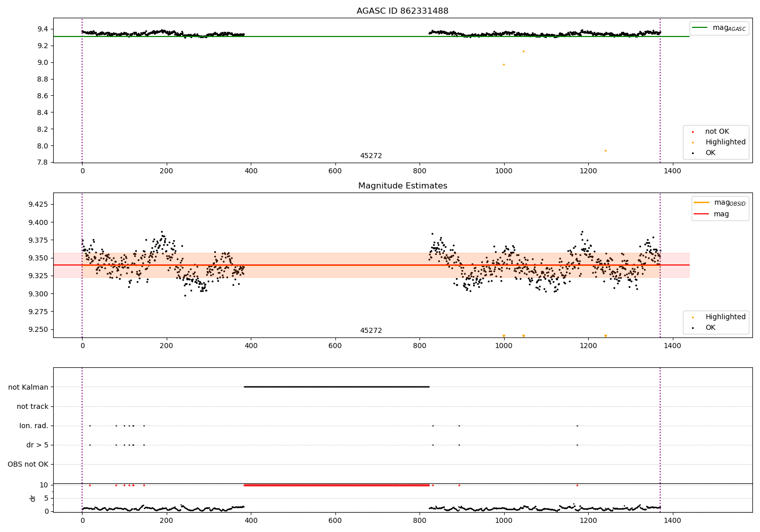The image size is (760, 532).
Task: Click the '10' tick on the dr axis
Action: [x=45, y=485]
